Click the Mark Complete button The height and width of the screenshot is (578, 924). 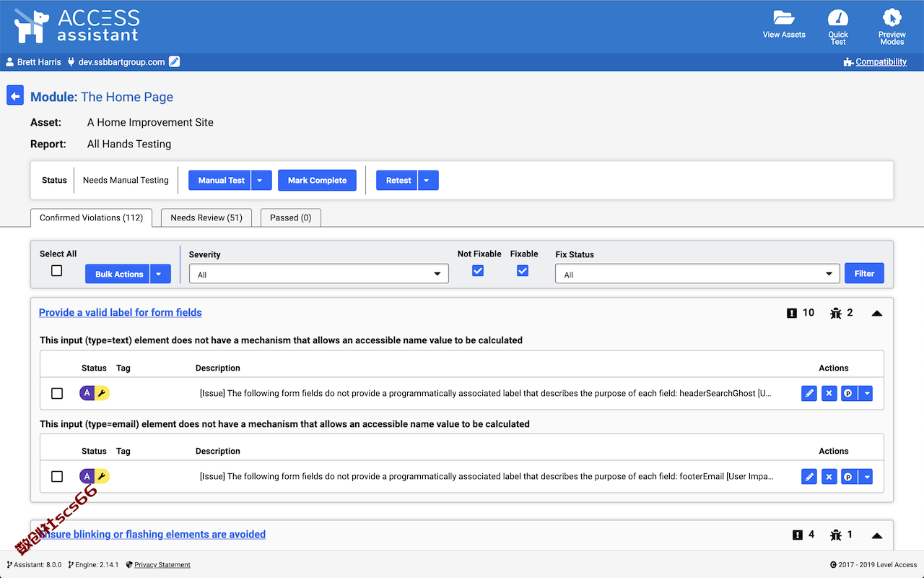[317, 181]
